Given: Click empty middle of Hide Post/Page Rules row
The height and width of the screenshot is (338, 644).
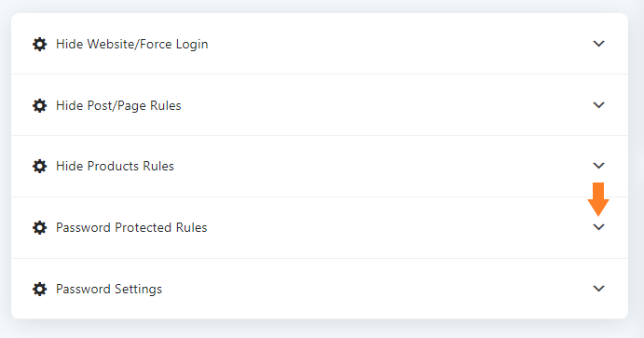Looking at the screenshot, I should click(x=386, y=105).
